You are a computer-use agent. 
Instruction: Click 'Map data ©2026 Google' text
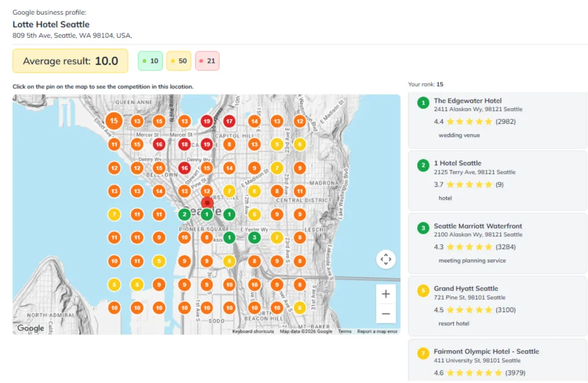pos(306,331)
